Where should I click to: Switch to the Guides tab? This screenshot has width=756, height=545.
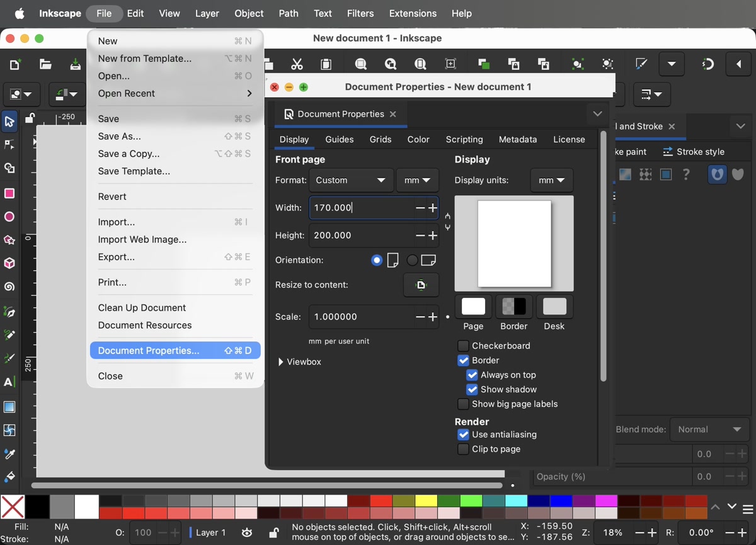[x=339, y=139]
